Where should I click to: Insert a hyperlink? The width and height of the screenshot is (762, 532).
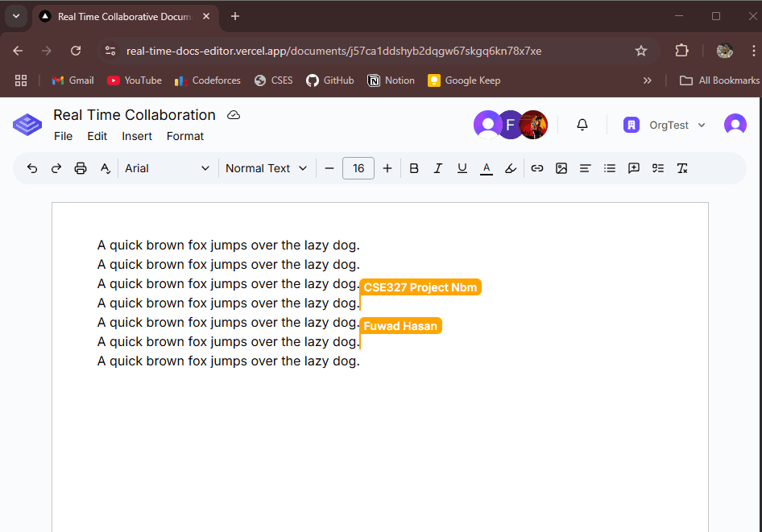pos(537,168)
